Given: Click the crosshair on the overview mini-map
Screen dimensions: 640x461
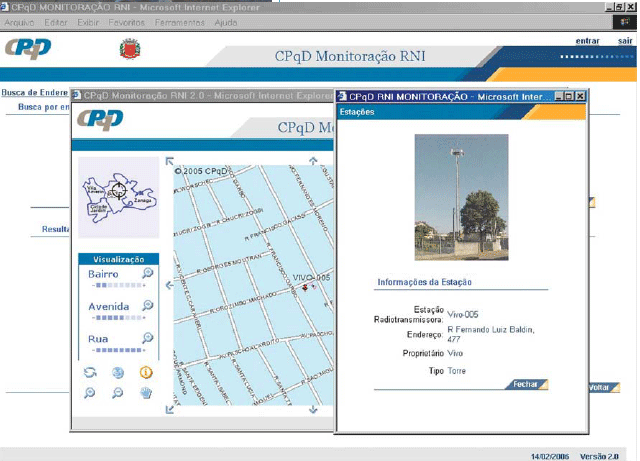Looking at the screenshot, I should (x=119, y=191).
